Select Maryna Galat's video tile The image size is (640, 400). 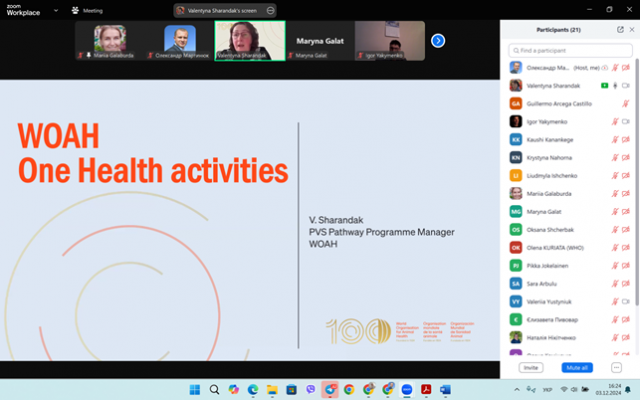pyautogui.click(x=320, y=41)
